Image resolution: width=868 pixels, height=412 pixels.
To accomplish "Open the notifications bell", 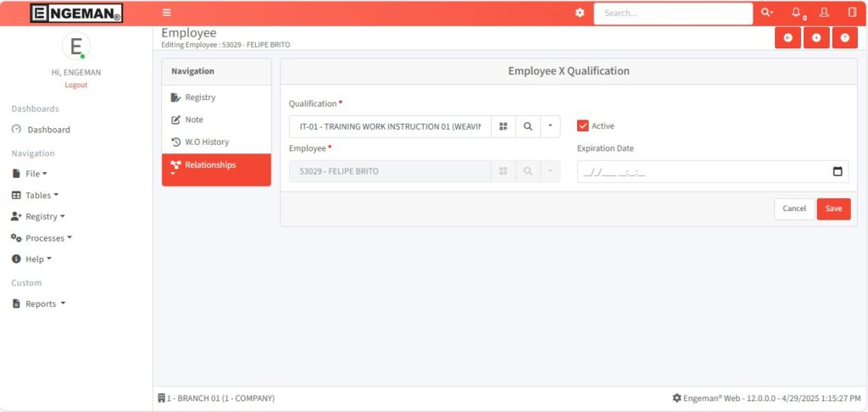I will click(x=796, y=13).
